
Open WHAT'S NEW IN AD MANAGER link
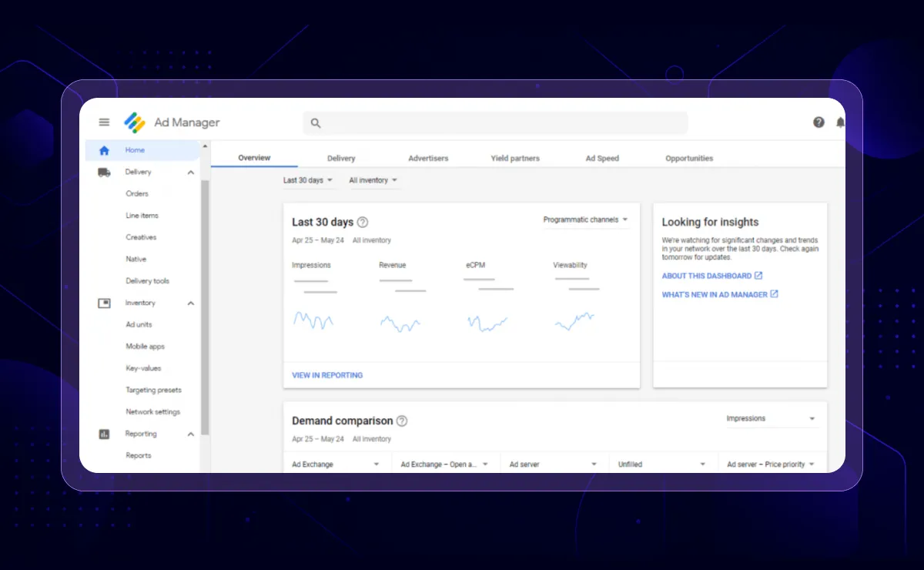715,294
